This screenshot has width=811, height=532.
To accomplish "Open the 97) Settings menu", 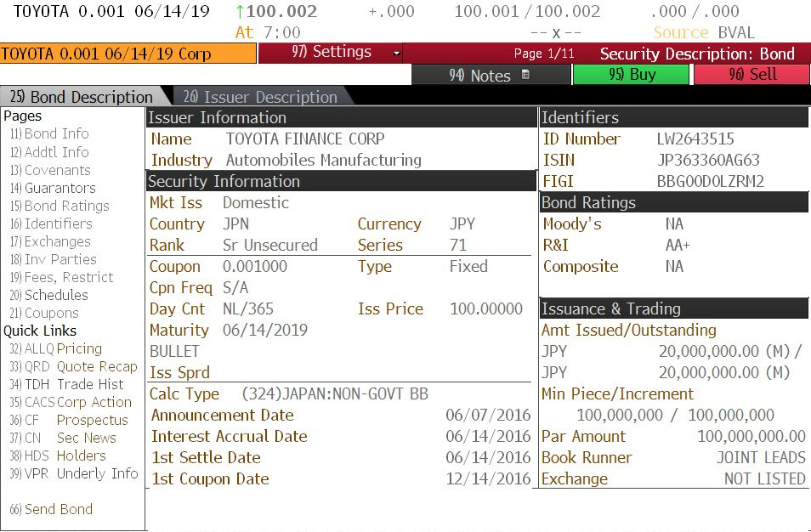I will (x=330, y=53).
